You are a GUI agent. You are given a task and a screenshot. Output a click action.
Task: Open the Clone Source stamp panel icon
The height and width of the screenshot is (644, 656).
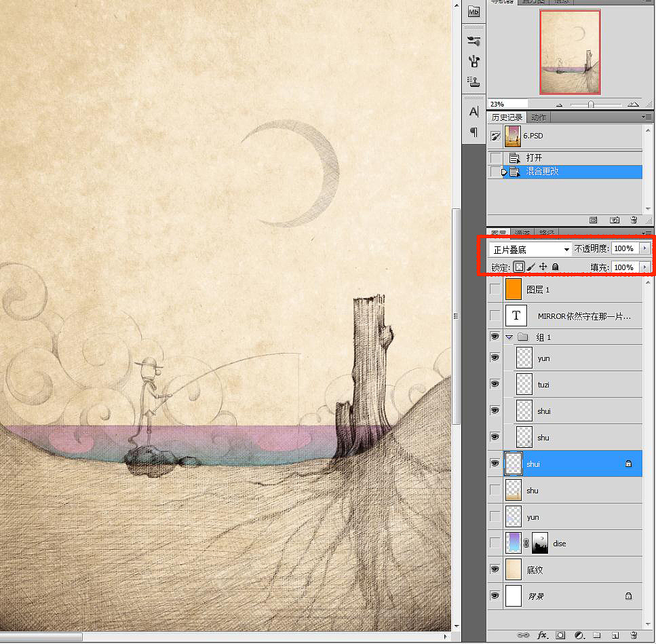[474, 81]
